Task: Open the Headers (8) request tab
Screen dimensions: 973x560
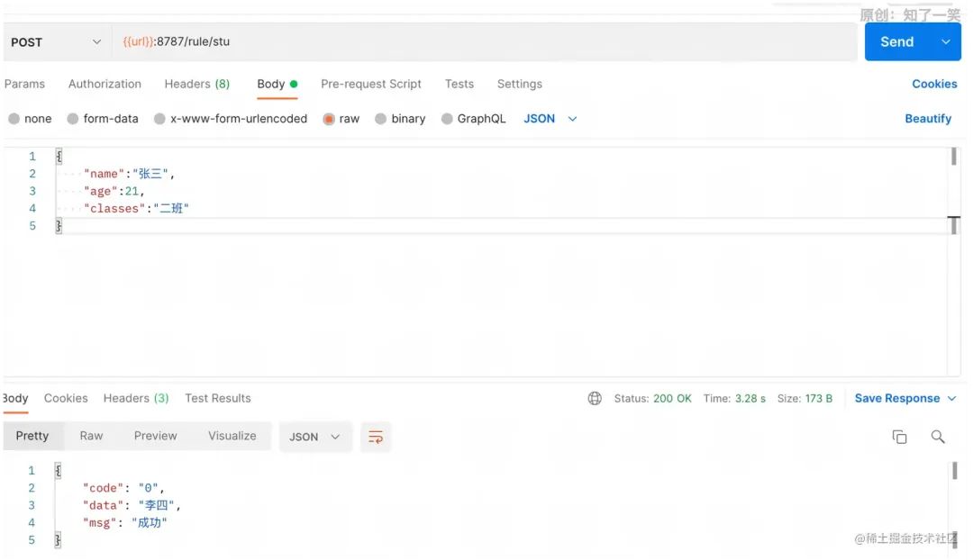Action: pyautogui.click(x=196, y=84)
